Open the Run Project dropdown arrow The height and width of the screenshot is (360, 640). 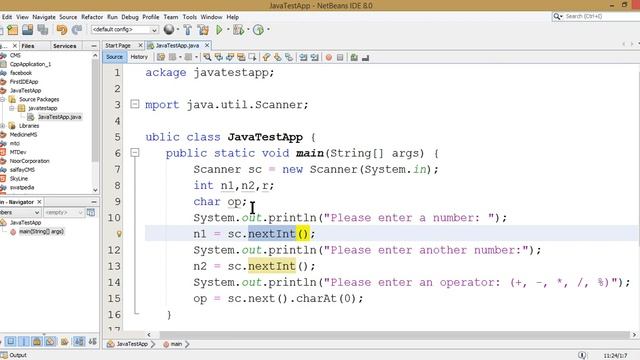tap(228, 30)
